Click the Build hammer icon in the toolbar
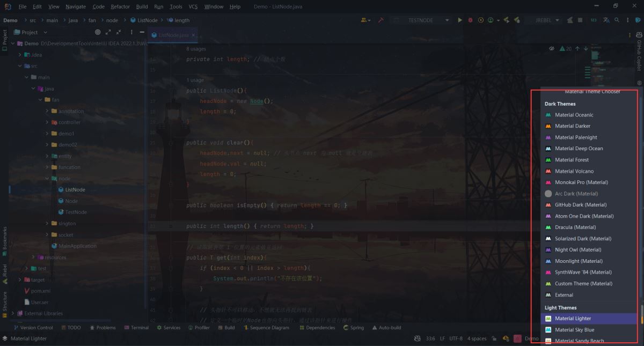Image resolution: width=644 pixels, height=346 pixels. tap(380, 20)
